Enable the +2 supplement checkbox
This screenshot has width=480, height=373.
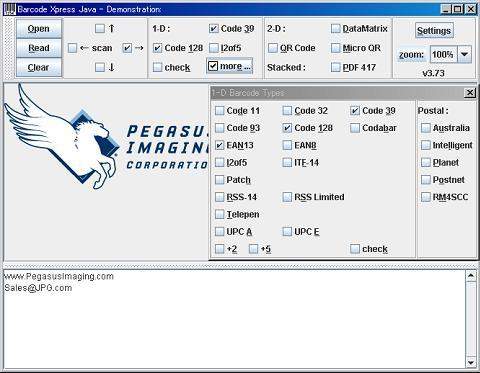click(219, 249)
